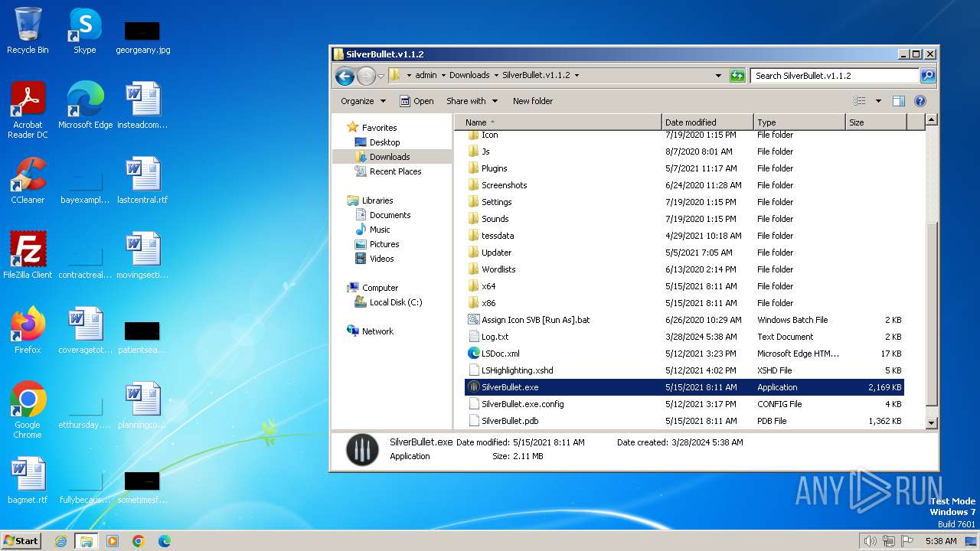Change view using the views icon
Screen dimensions: 980x551
(860, 101)
